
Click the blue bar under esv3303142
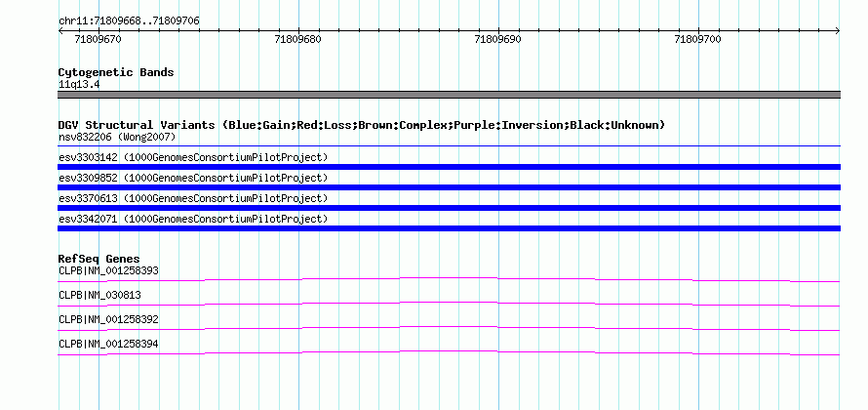pos(449,167)
